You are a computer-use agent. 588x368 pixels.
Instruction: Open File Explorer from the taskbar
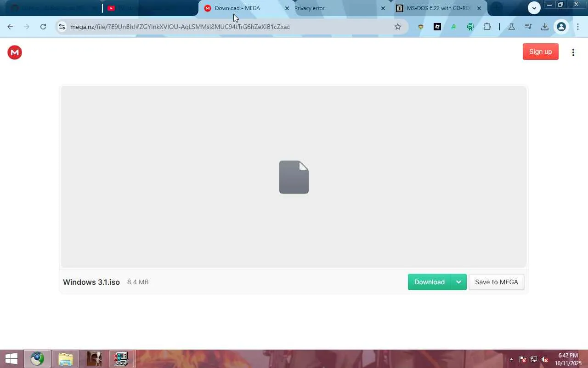(x=65, y=359)
